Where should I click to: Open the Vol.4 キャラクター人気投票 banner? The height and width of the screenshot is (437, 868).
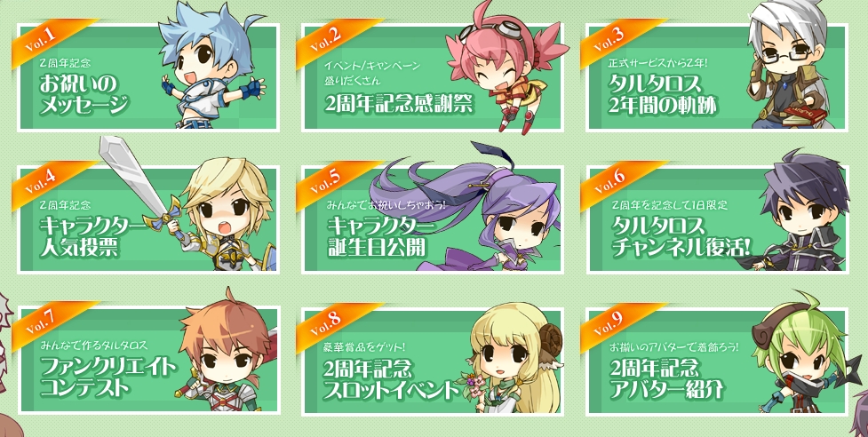click(x=147, y=219)
